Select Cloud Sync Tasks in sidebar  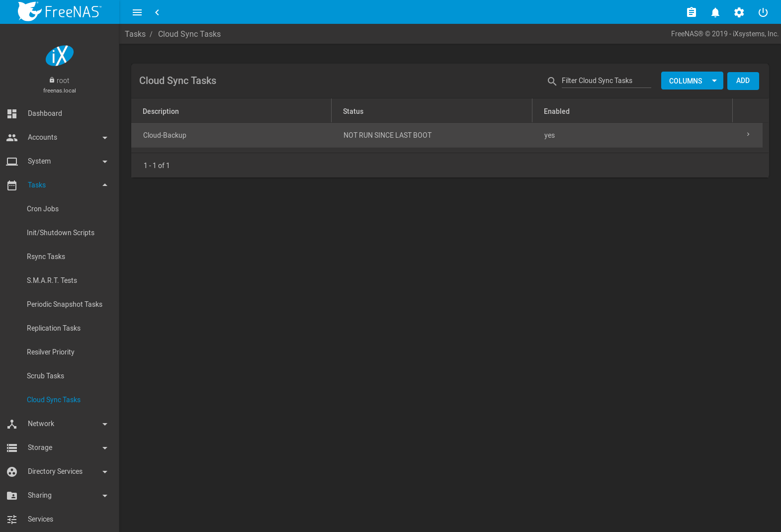(x=54, y=400)
